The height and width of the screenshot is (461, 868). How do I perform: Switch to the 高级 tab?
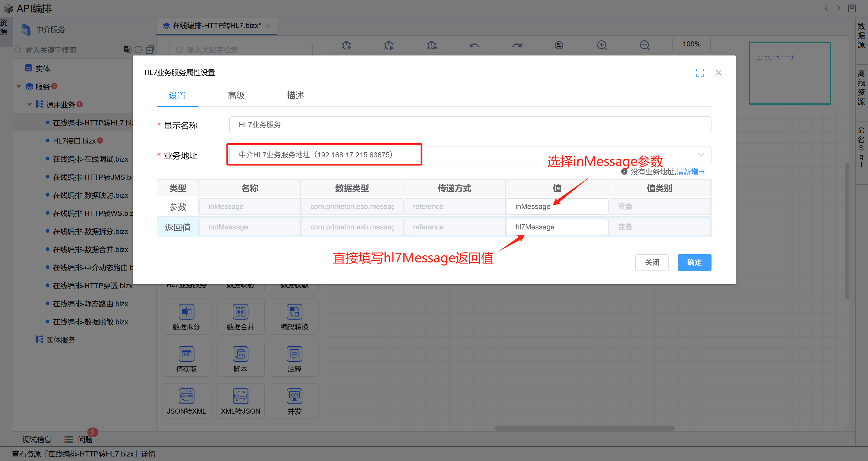(236, 96)
